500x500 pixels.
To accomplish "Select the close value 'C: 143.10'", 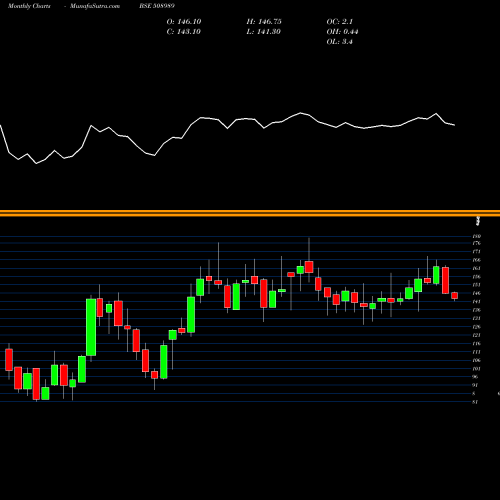I will (184, 32).
